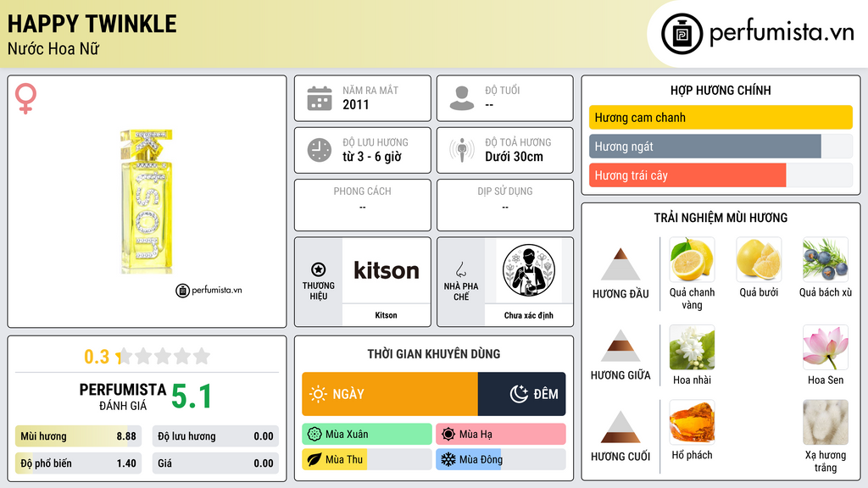Click the HỢP HƯƠNG CHÍNH heading

point(721,90)
